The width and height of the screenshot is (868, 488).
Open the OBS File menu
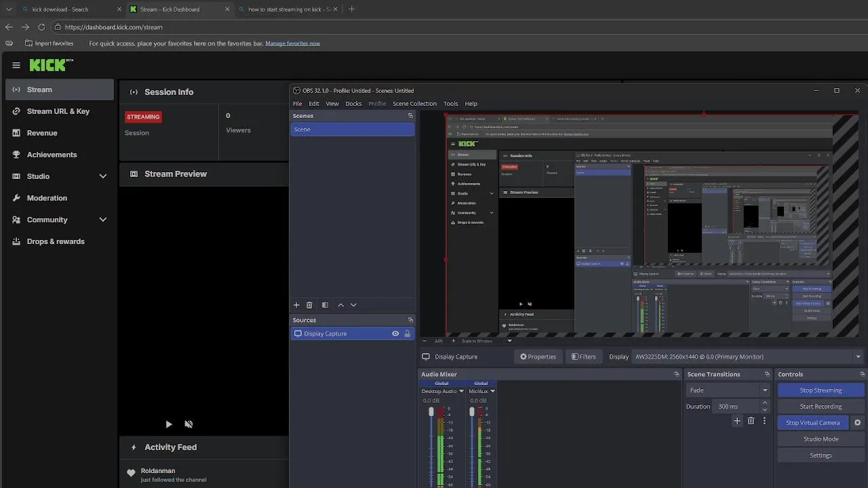(x=297, y=104)
